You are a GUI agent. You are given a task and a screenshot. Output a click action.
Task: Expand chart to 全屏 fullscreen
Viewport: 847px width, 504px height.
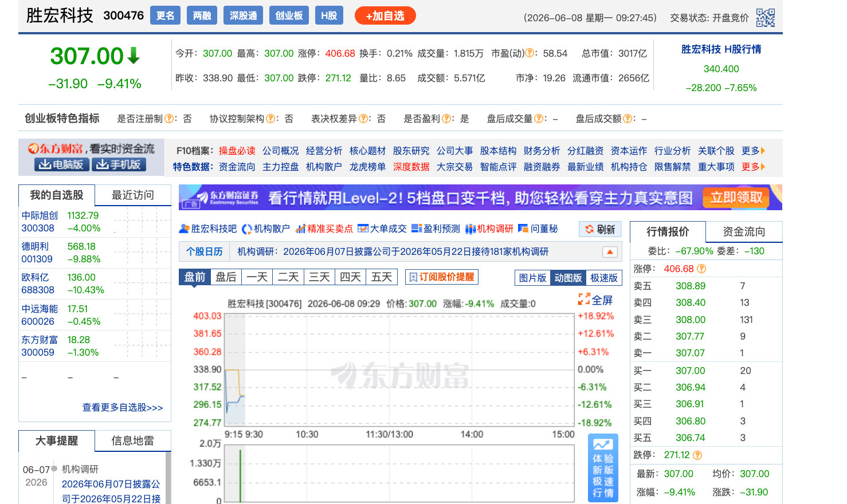click(595, 300)
